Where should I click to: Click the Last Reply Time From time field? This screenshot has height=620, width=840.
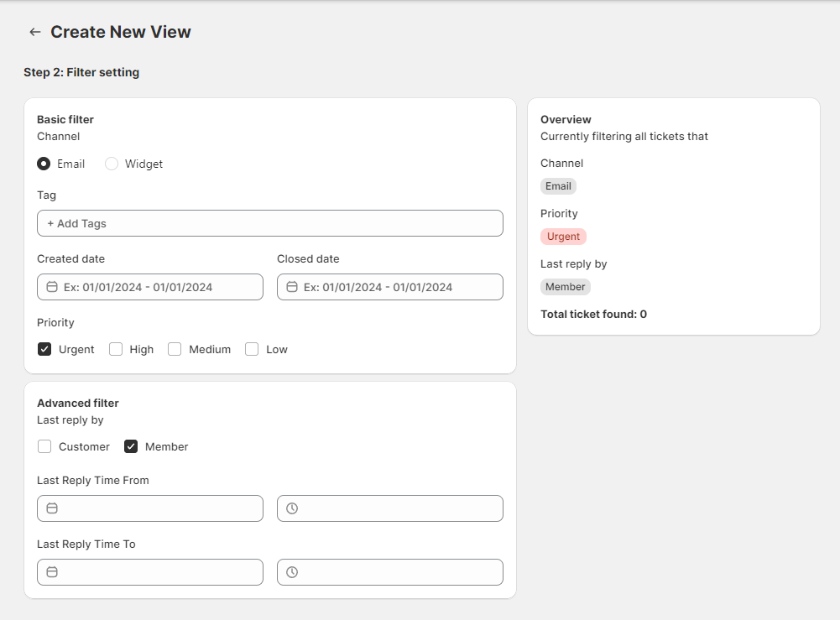(x=390, y=508)
